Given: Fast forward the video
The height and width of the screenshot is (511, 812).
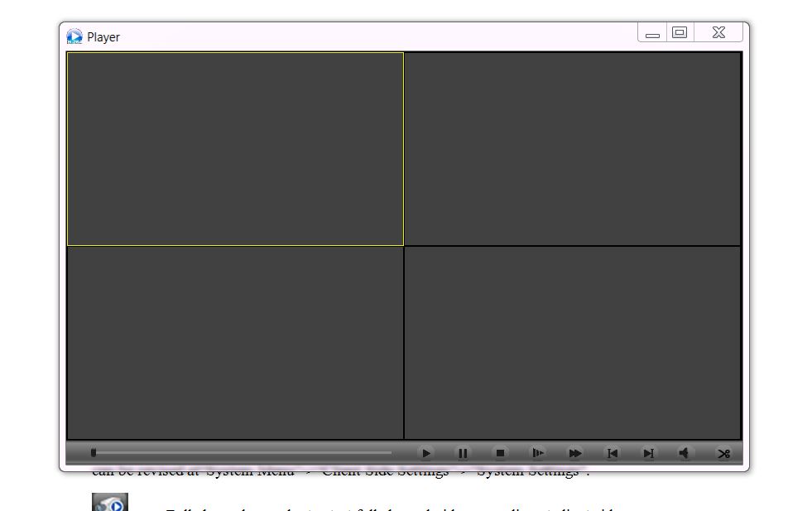Looking at the screenshot, I should 574,454.
